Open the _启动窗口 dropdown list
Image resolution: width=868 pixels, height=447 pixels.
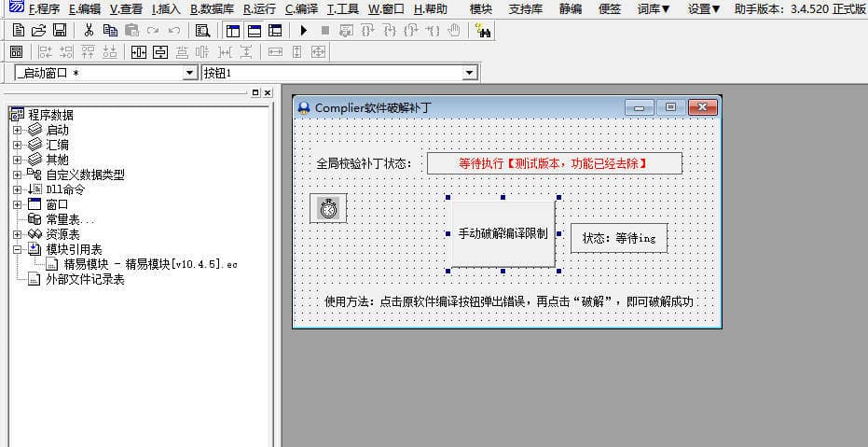190,73
